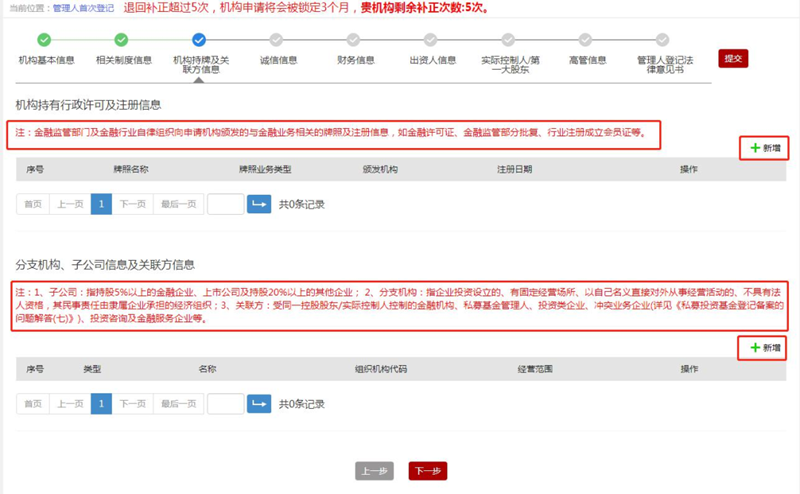Open the 实际控制人/第一大股东 step
The width and height of the screenshot is (800, 494).
point(508,40)
